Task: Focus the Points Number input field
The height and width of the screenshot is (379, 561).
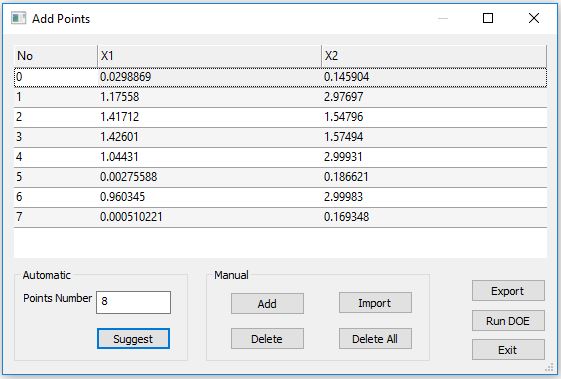Action: pyautogui.click(x=133, y=302)
